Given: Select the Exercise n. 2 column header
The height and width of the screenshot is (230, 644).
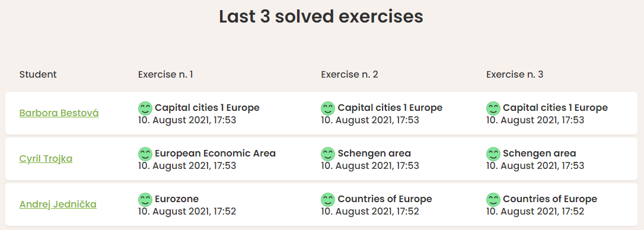Looking at the screenshot, I should 349,74.
